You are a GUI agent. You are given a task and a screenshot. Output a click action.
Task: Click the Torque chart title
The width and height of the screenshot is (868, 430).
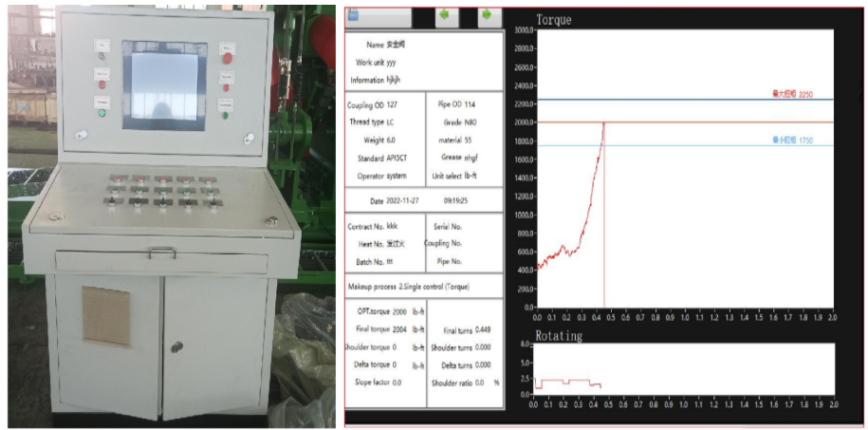tap(554, 21)
